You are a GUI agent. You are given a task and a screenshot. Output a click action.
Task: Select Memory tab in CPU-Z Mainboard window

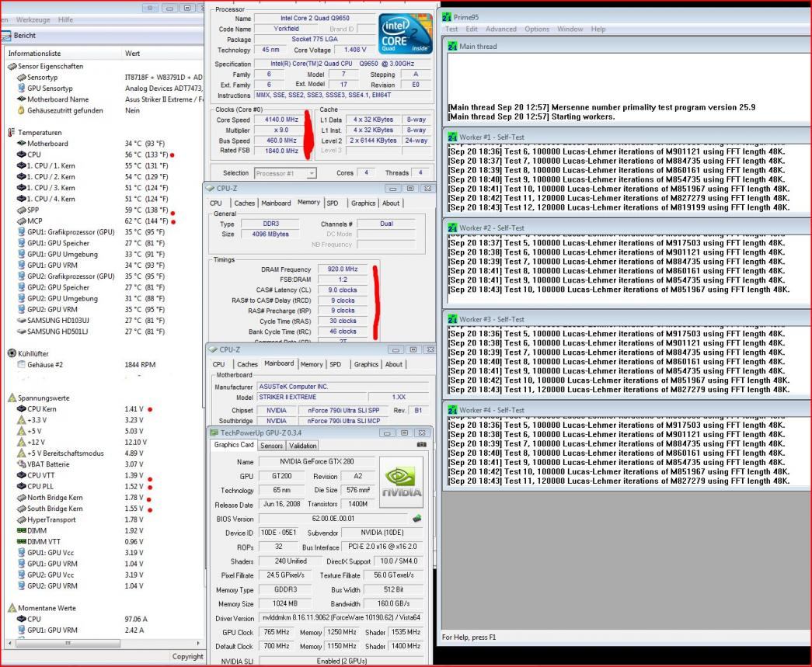(x=312, y=364)
